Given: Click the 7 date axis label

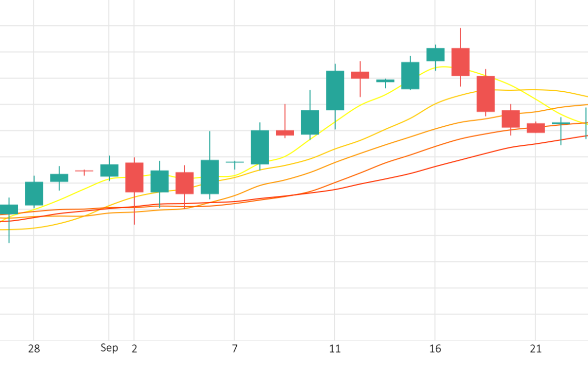Looking at the screenshot, I should pos(235,349).
